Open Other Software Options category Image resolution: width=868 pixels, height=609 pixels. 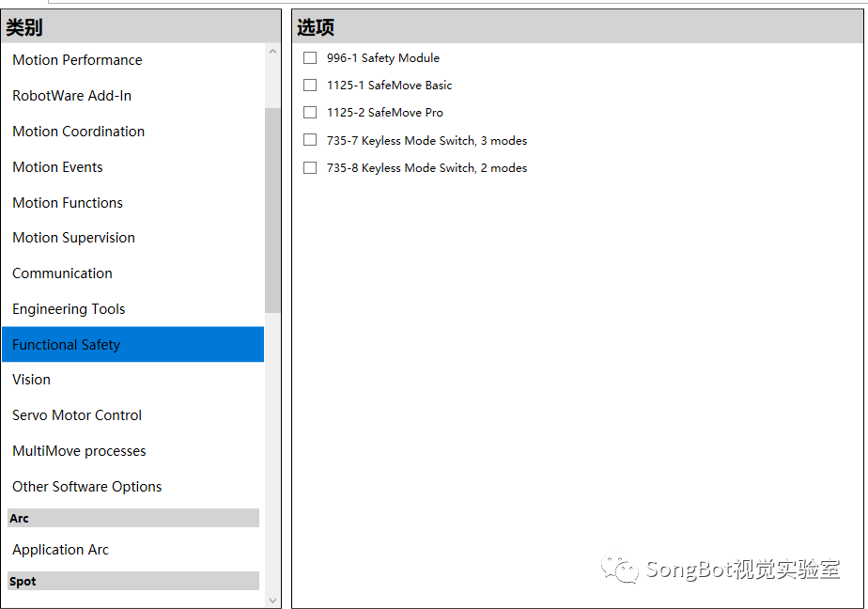[132, 487]
